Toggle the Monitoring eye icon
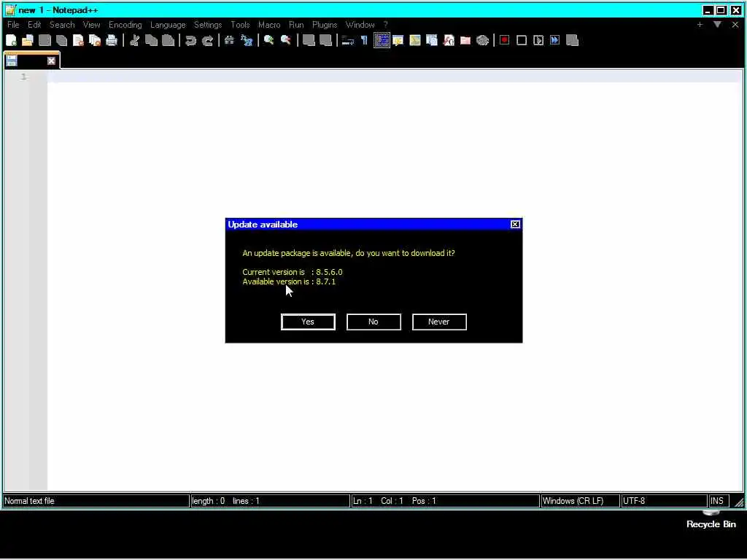Image resolution: width=747 pixels, height=560 pixels. pyautogui.click(x=482, y=41)
